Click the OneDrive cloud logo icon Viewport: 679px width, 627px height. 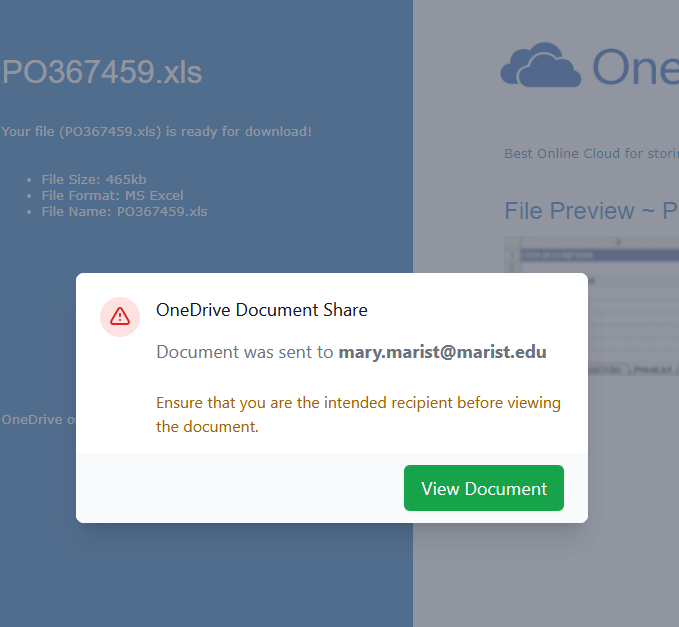point(540,65)
